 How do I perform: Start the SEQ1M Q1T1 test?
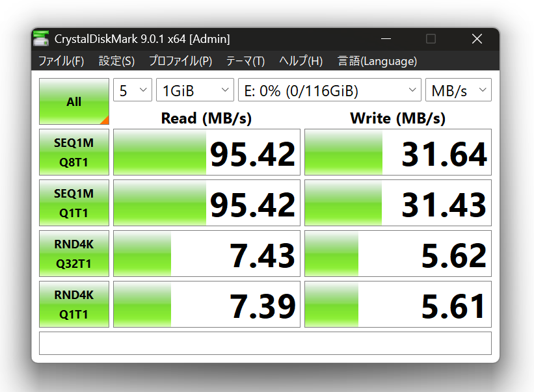tap(74, 203)
